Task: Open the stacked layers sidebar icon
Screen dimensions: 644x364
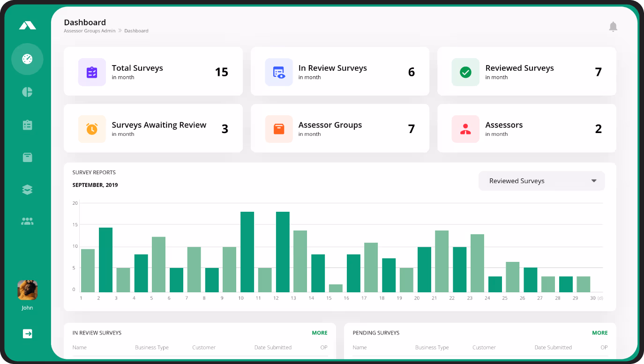Action: (x=27, y=189)
